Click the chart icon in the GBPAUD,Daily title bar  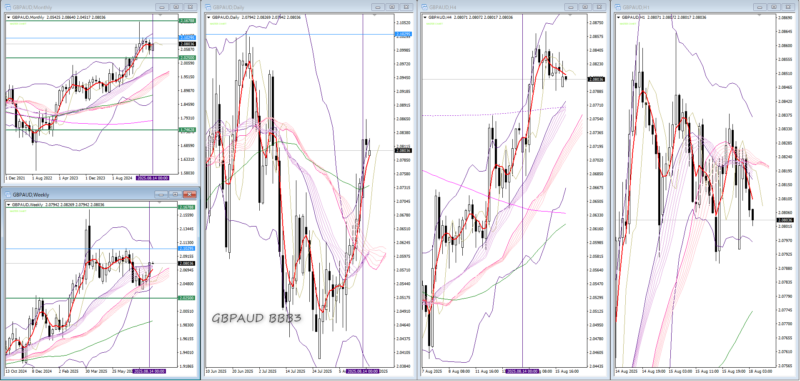[x=209, y=7]
